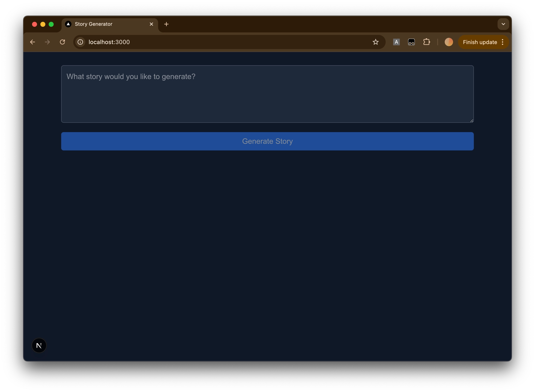Open the extensions puzzle-piece menu

tap(427, 42)
